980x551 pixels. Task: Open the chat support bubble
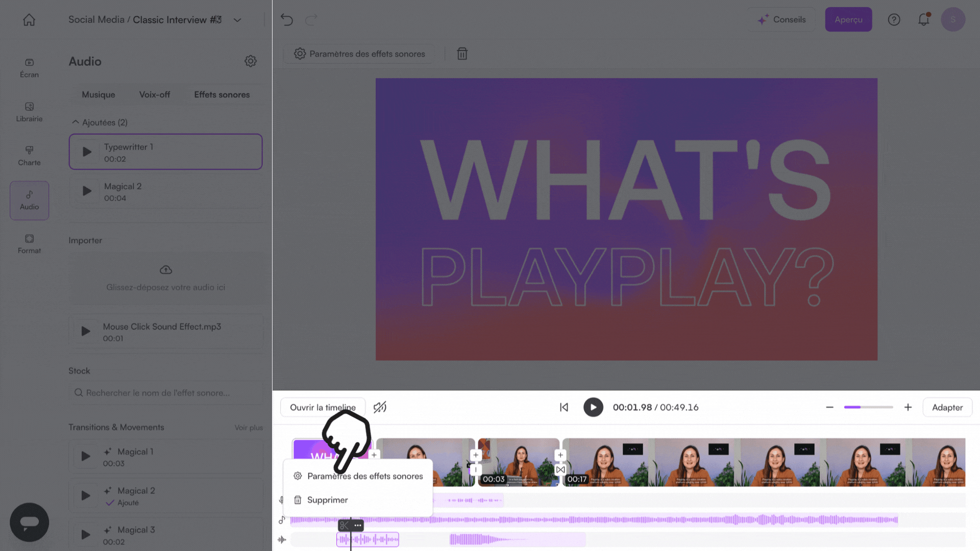coord(29,522)
